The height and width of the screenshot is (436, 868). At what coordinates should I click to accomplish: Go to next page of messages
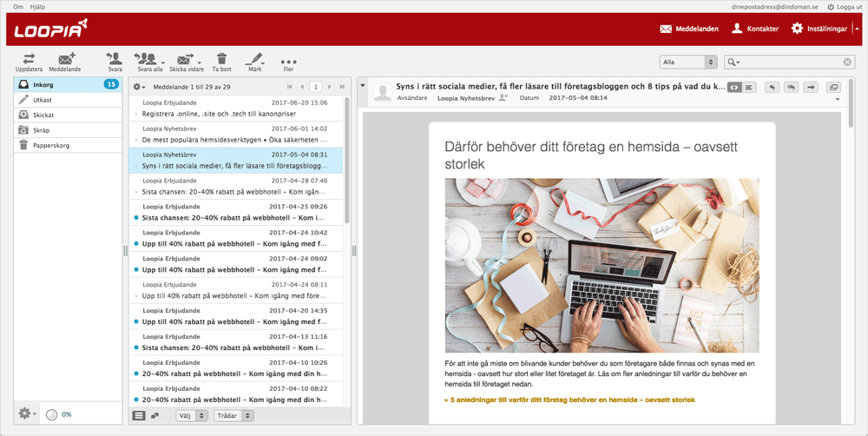329,87
